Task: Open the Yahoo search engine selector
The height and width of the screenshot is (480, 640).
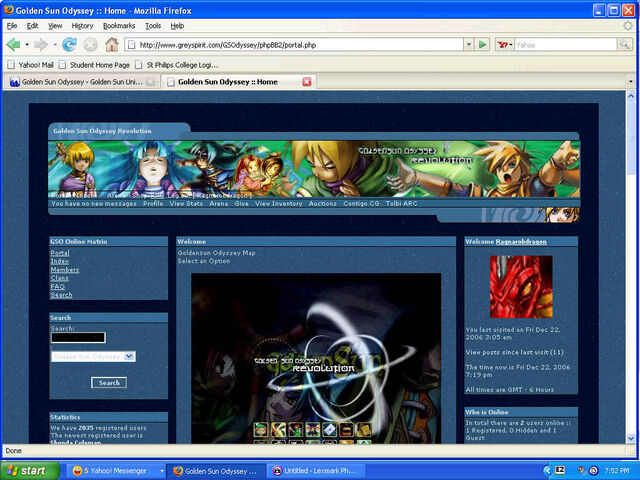Action: 505,45
